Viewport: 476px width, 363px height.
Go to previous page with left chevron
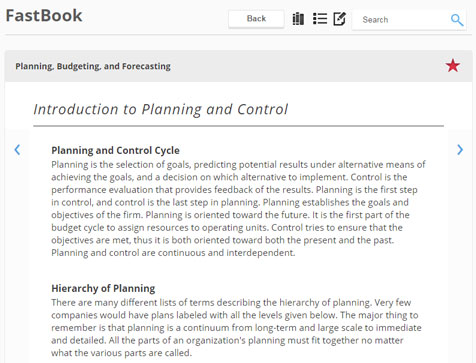(17, 150)
